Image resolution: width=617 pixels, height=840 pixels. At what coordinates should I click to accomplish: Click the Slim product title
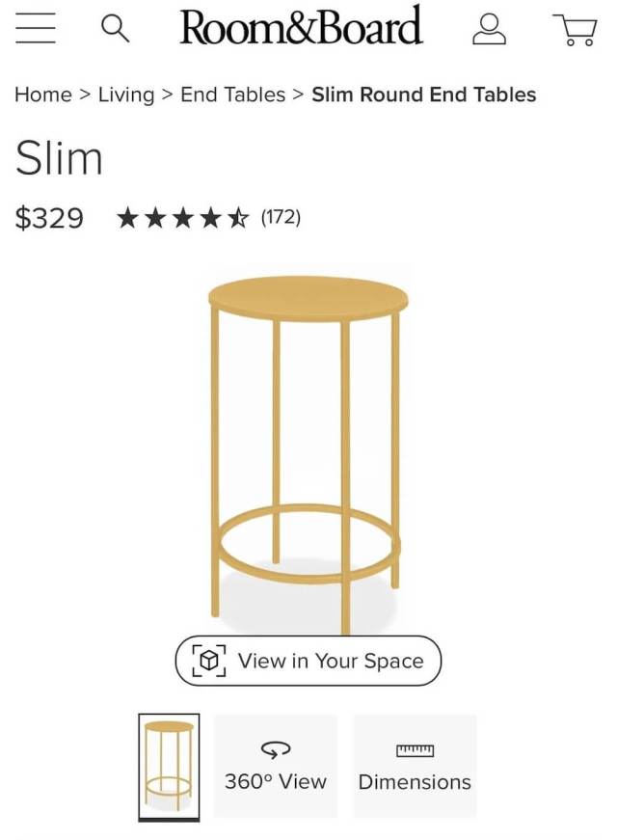click(59, 159)
